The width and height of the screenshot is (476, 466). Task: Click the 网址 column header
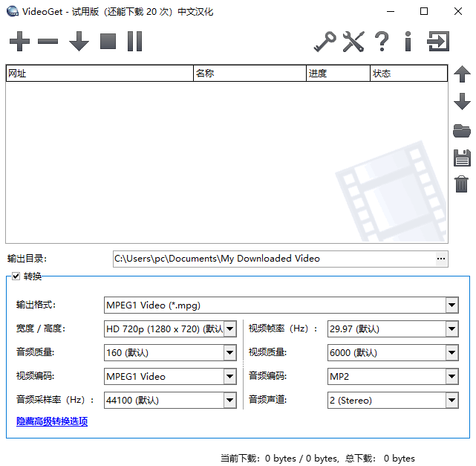(x=100, y=74)
